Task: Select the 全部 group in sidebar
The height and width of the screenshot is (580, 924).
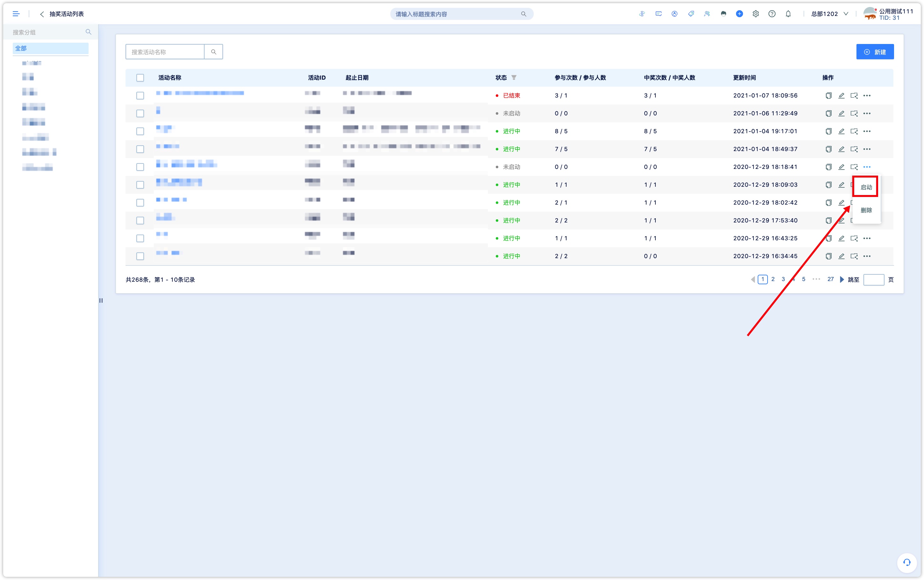Action: 51,48
